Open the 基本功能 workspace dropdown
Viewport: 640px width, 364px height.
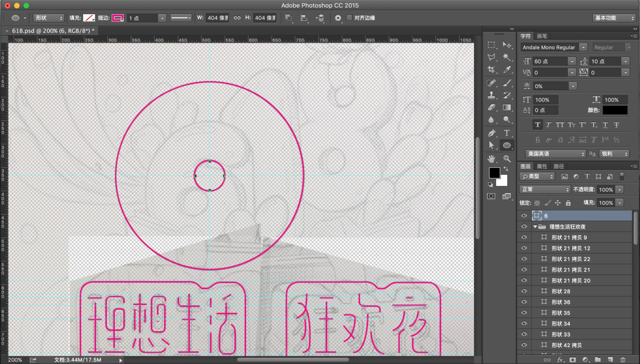click(x=614, y=18)
